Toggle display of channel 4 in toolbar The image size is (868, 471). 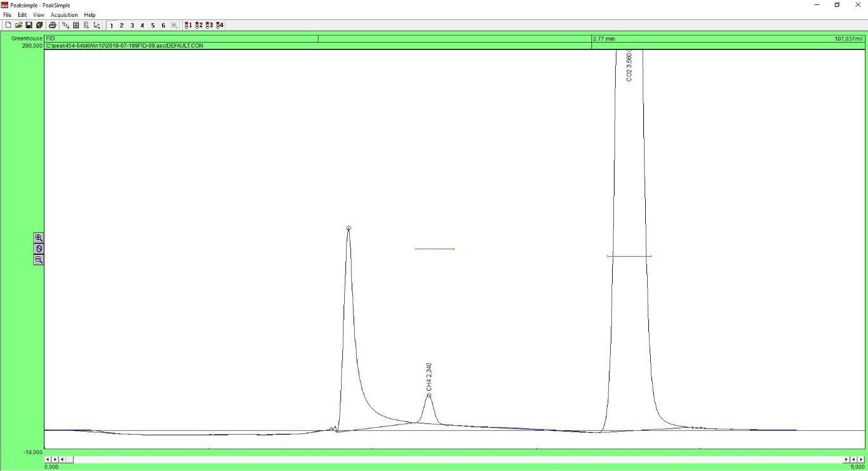(142, 25)
